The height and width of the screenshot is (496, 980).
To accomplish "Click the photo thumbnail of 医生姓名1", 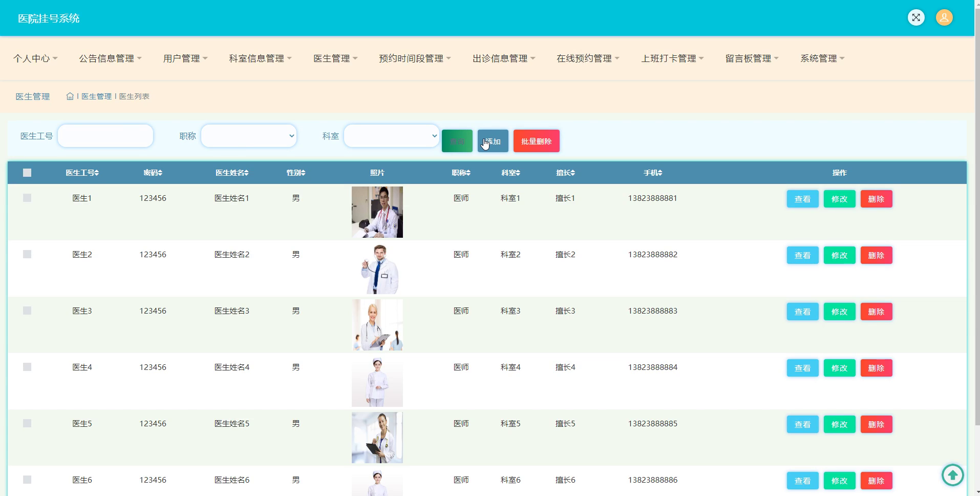I will 377,212.
